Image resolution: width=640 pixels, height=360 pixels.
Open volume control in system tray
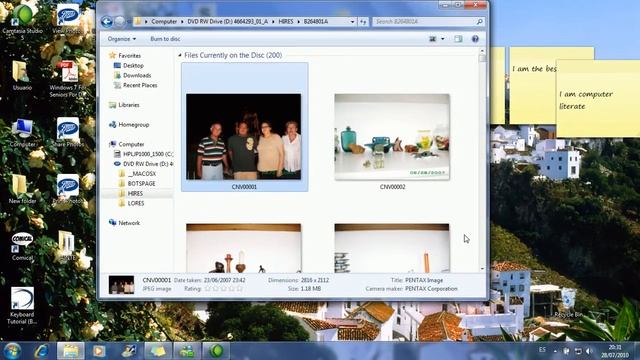[589, 351]
